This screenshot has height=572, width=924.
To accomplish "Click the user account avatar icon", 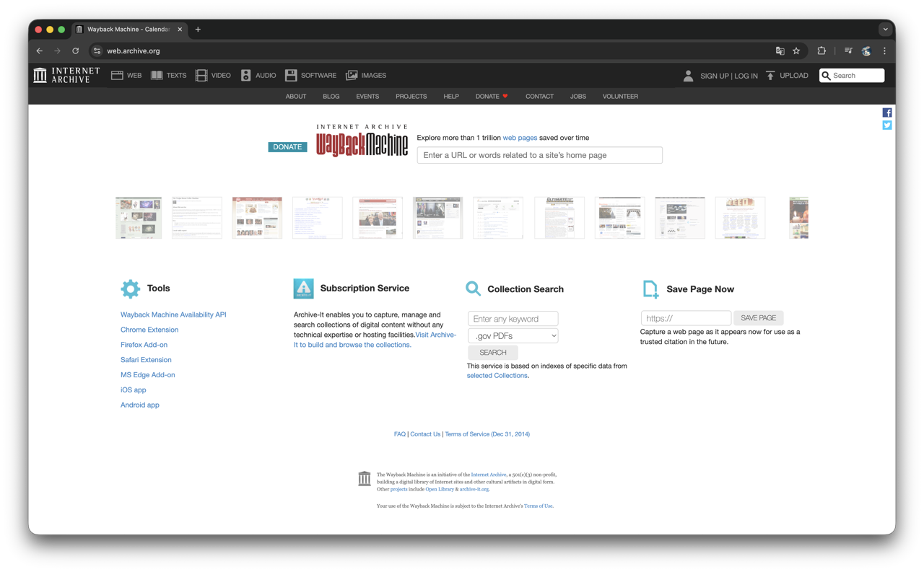I will (x=688, y=75).
